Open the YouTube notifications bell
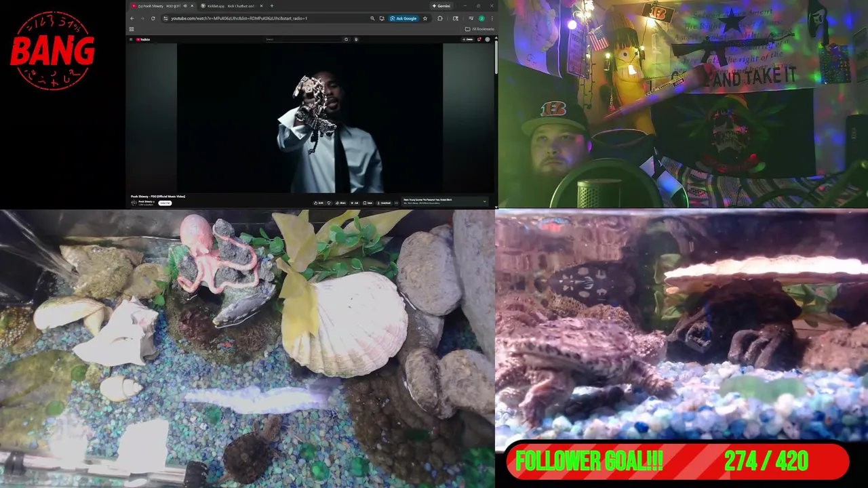 pos(479,39)
